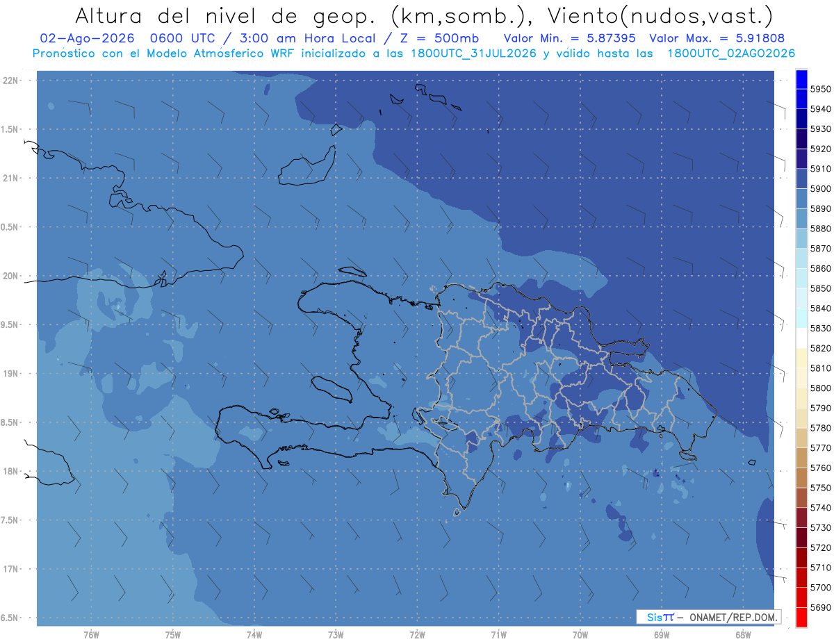Viewport: 834px width, 644px height.
Task: Click the "75W" longitude label
Action: [173, 634]
